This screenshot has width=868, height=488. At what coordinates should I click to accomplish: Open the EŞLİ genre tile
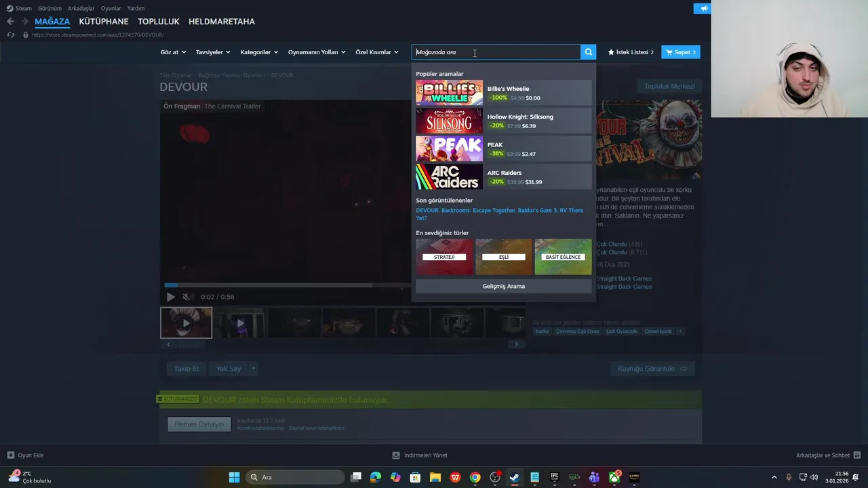pyautogui.click(x=504, y=257)
